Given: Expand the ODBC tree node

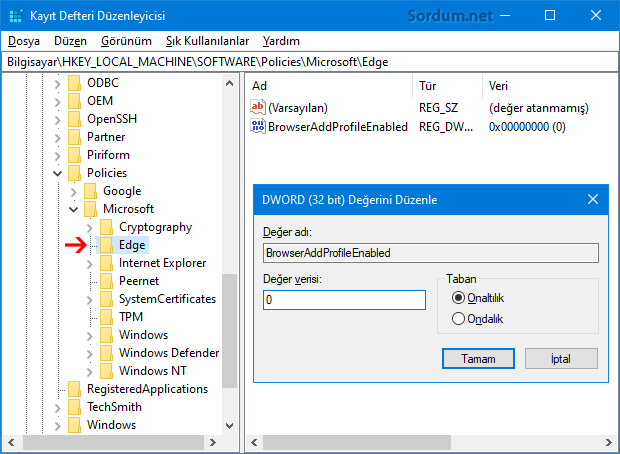Looking at the screenshot, I should (58, 83).
